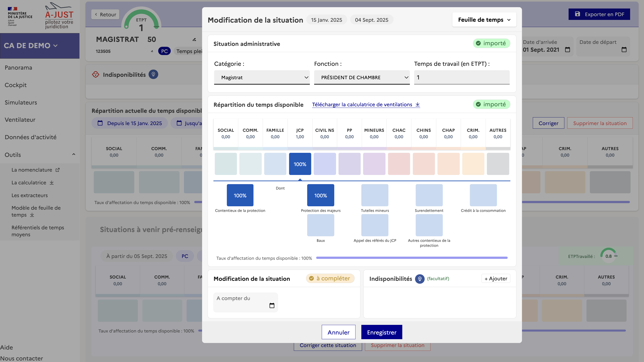Image resolution: width=644 pixels, height=362 pixels.
Task: Select the JCP 100% allocation tile
Action: pyautogui.click(x=300, y=164)
